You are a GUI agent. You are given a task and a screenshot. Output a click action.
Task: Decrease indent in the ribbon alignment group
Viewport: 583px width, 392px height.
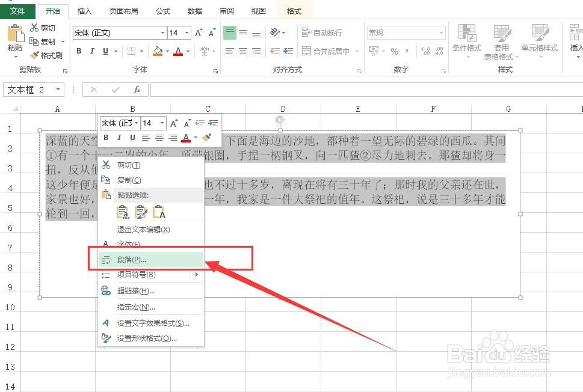click(x=275, y=51)
